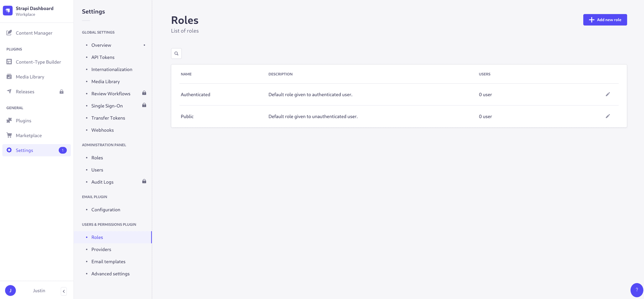This screenshot has width=644, height=299.
Task: Click the Add new role button
Action: (605, 20)
